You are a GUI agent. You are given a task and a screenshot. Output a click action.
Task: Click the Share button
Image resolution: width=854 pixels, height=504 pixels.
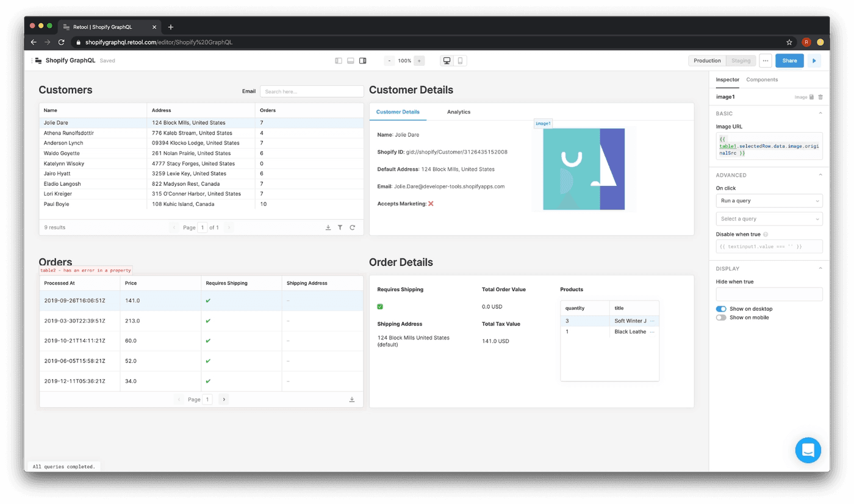(789, 61)
